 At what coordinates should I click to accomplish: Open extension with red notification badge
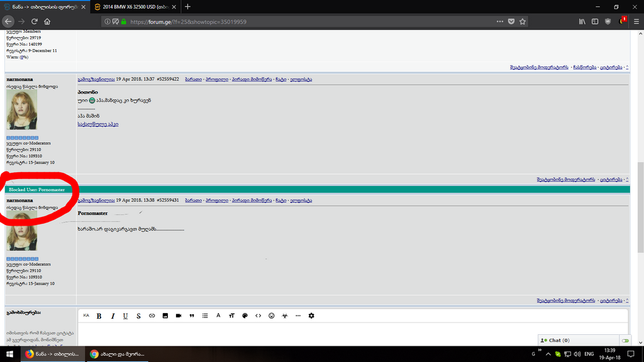click(x=622, y=21)
